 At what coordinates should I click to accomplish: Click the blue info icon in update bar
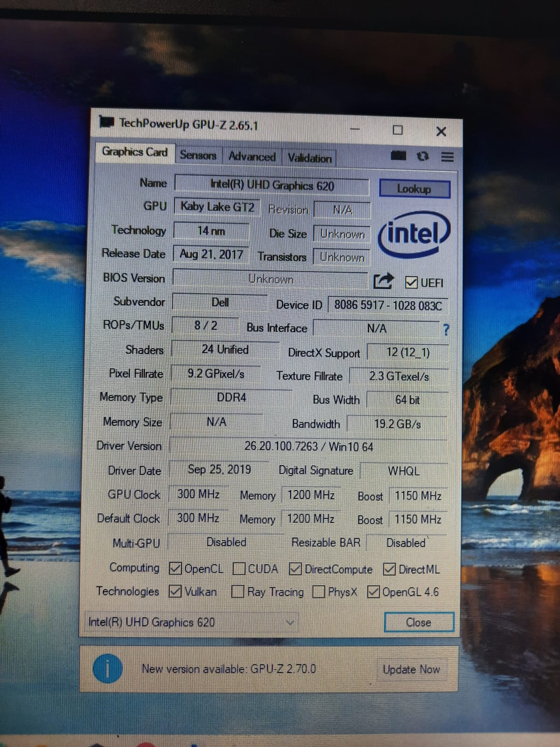pos(107,669)
